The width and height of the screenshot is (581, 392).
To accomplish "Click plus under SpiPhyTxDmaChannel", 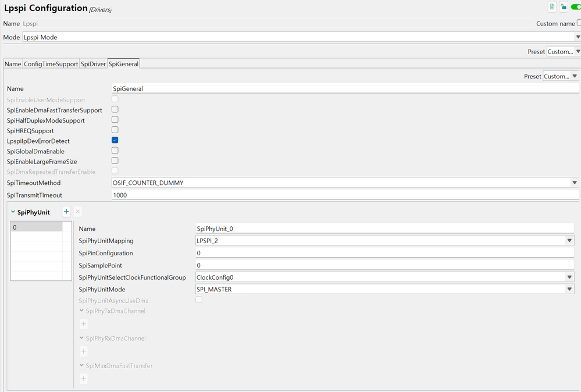I will (x=84, y=324).
